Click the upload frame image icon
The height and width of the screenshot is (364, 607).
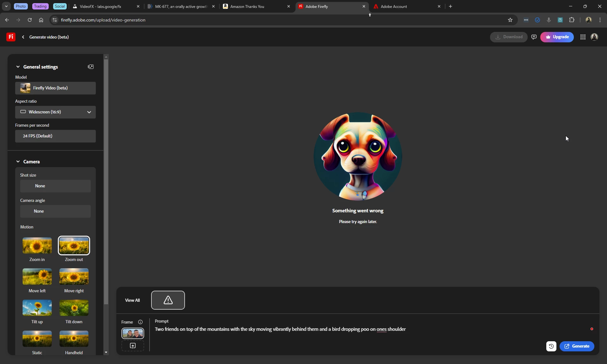tap(133, 346)
